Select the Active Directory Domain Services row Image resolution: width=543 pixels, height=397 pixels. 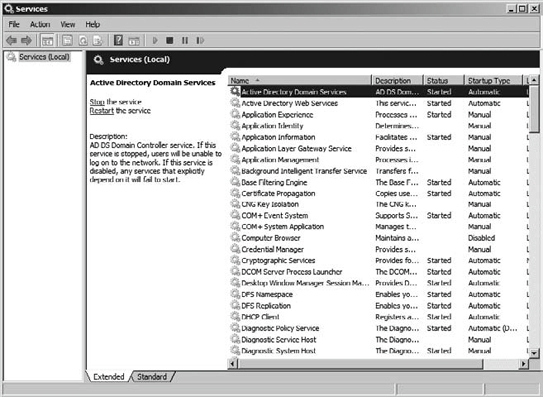point(378,92)
